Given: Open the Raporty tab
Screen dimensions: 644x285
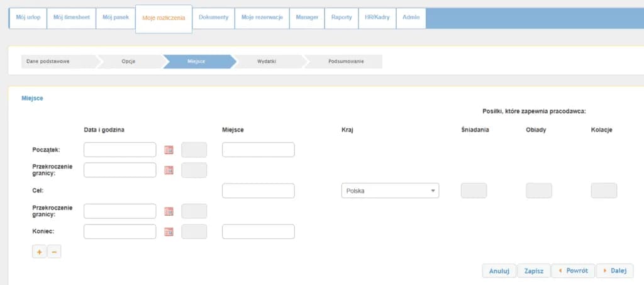Looking at the screenshot, I should (341, 18).
